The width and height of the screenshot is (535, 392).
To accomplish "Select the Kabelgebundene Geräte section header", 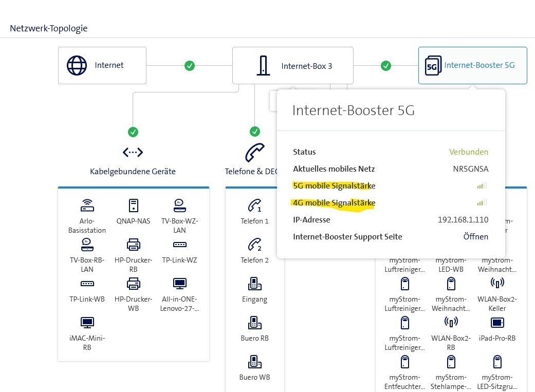I will coord(133,171).
